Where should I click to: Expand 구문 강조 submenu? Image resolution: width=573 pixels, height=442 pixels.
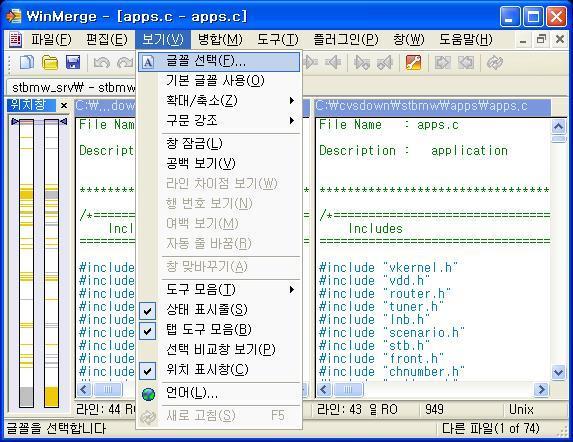pos(219,120)
